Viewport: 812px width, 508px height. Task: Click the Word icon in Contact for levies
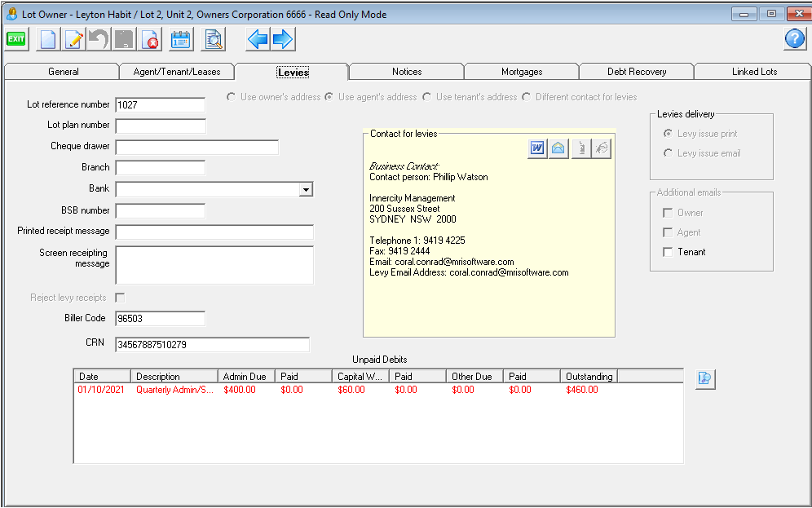click(537, 148)
